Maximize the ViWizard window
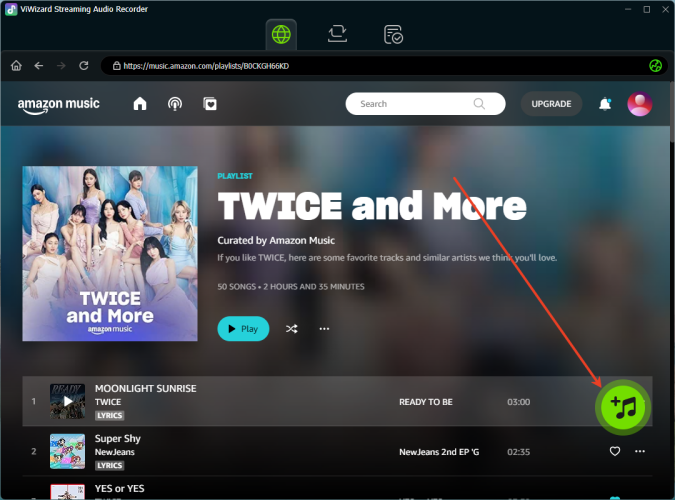 pyautogui.click(x=647, y=9)
